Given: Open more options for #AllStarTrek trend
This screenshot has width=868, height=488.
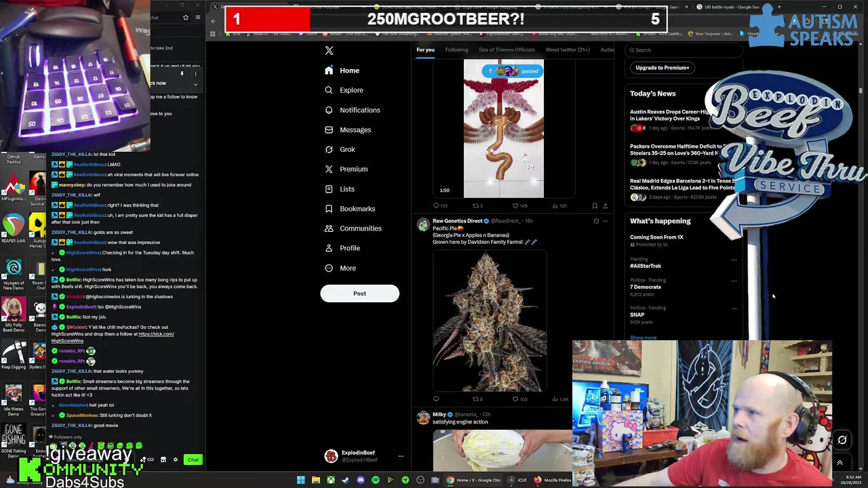Looking at the screenshot, I should coord(734,260).
